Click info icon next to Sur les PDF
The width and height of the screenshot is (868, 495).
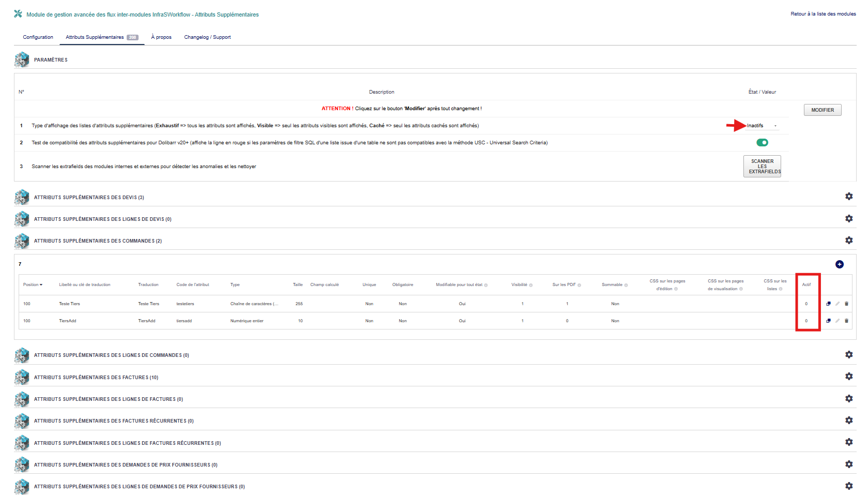point(579,285)
